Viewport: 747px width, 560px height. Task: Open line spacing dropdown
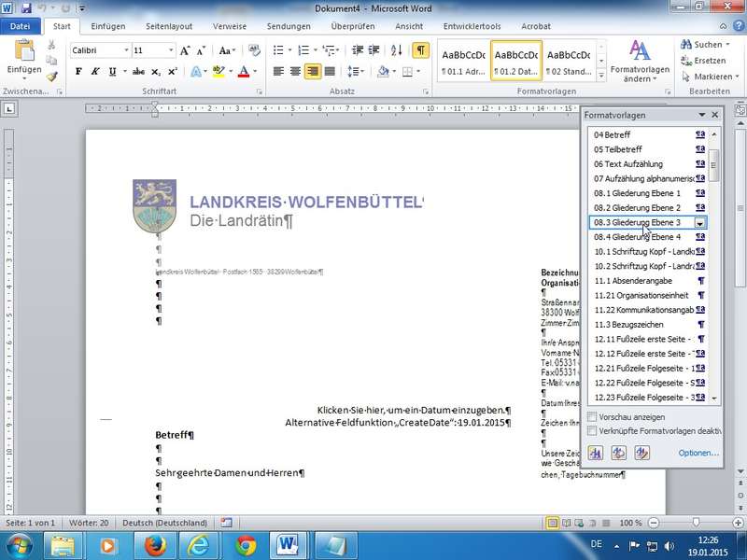point(356,72)
